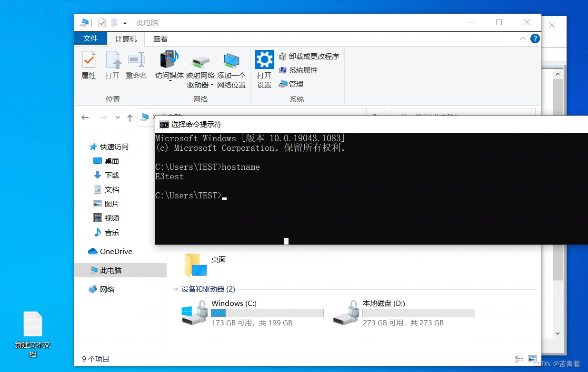The image size is (588, 372).
Task: Click the 打开设置 gear button
Action: tap(264, 70)
